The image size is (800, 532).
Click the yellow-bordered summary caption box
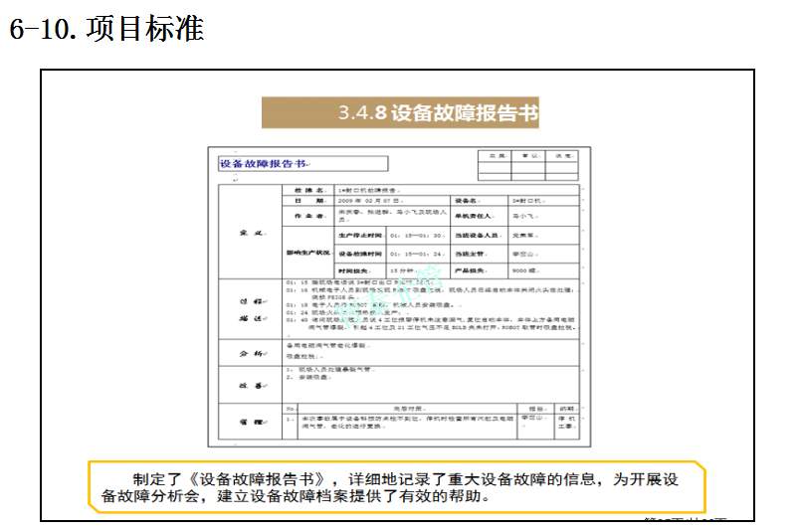[396, 486]
